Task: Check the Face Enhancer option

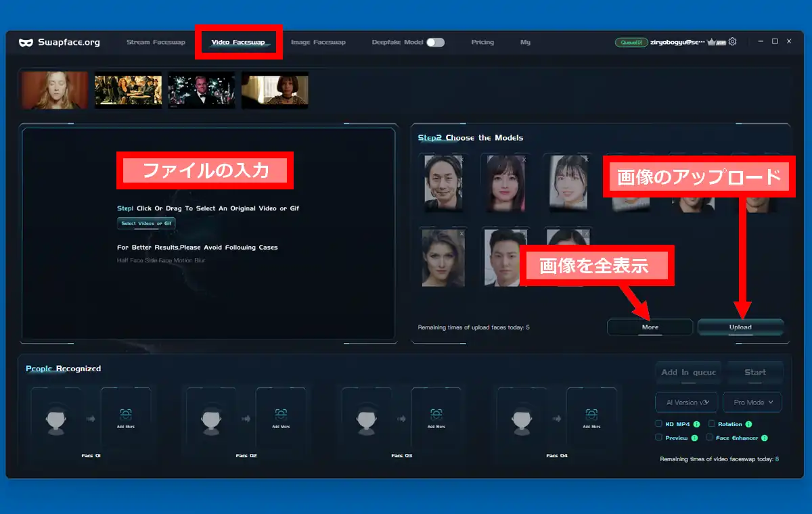Action: 709,438
